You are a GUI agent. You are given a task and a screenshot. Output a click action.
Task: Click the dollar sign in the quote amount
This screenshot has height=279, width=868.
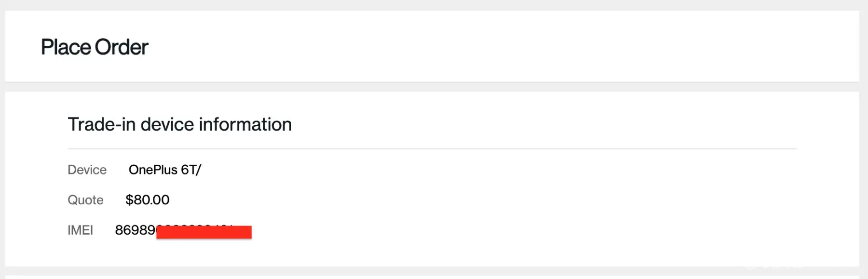(129, 200)
